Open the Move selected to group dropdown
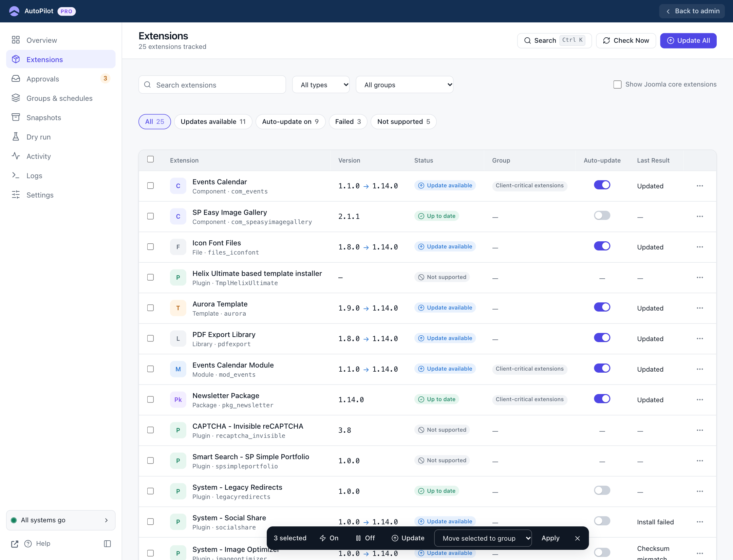This screenshot has height=560, width=733. (x=483, y=538)
